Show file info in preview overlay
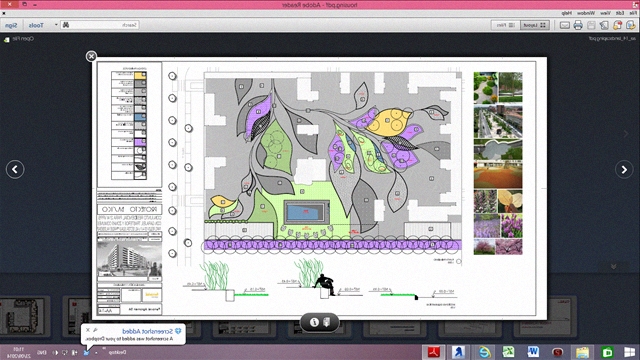This screenshot has height=360, width=640. [x=314, y=322]
